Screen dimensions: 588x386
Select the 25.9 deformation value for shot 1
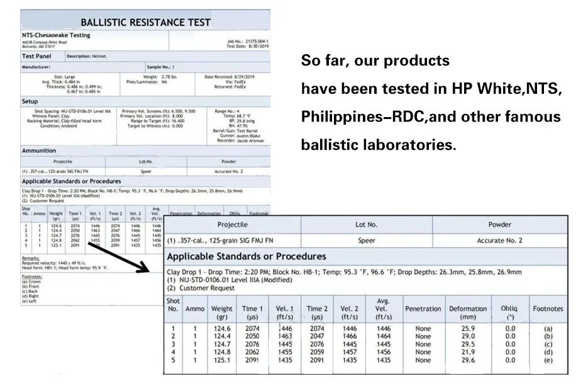click(x=467, y=328)
